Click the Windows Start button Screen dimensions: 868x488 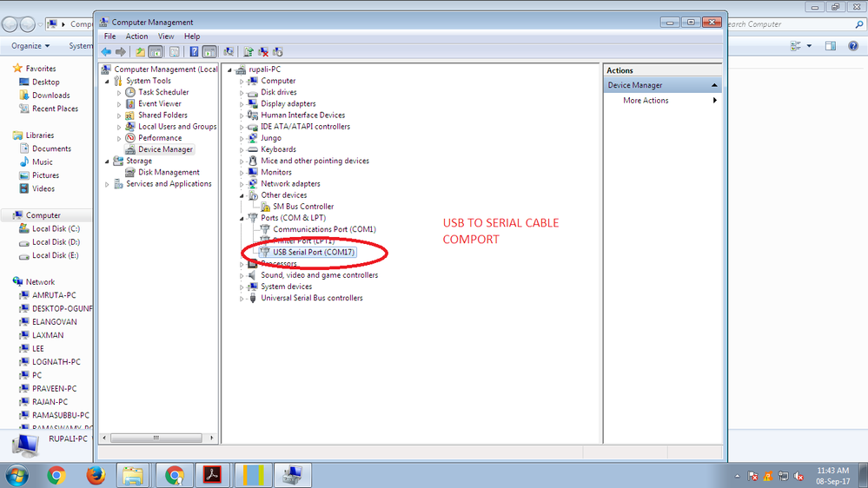pos(17,475)
